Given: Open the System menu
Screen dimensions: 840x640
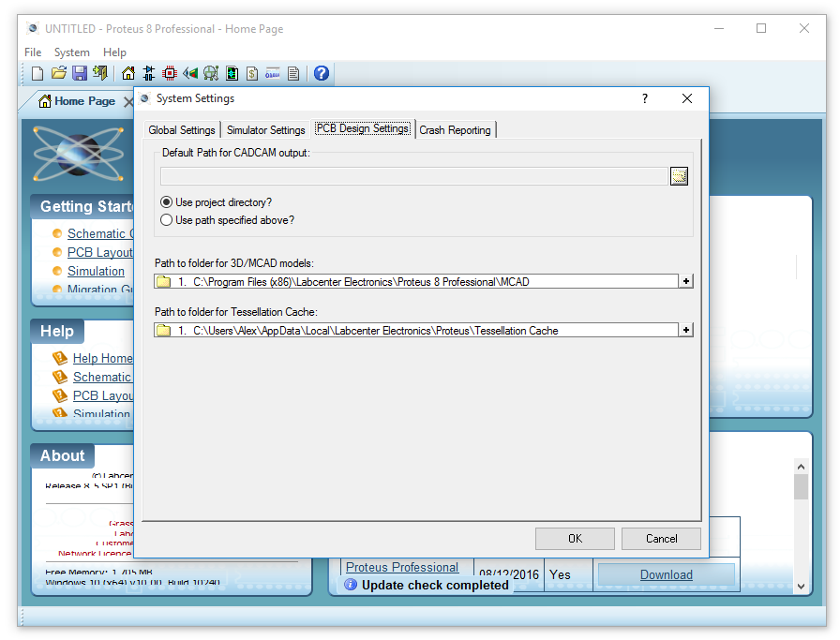Looking at the screenshot, I should point(72,52).
